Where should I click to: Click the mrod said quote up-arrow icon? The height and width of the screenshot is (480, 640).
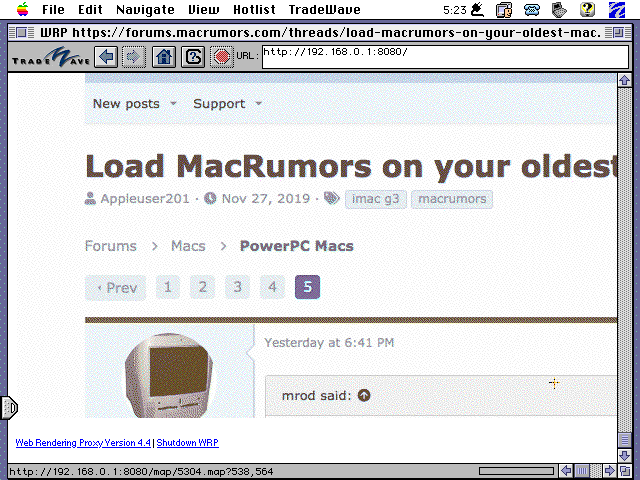364,395
